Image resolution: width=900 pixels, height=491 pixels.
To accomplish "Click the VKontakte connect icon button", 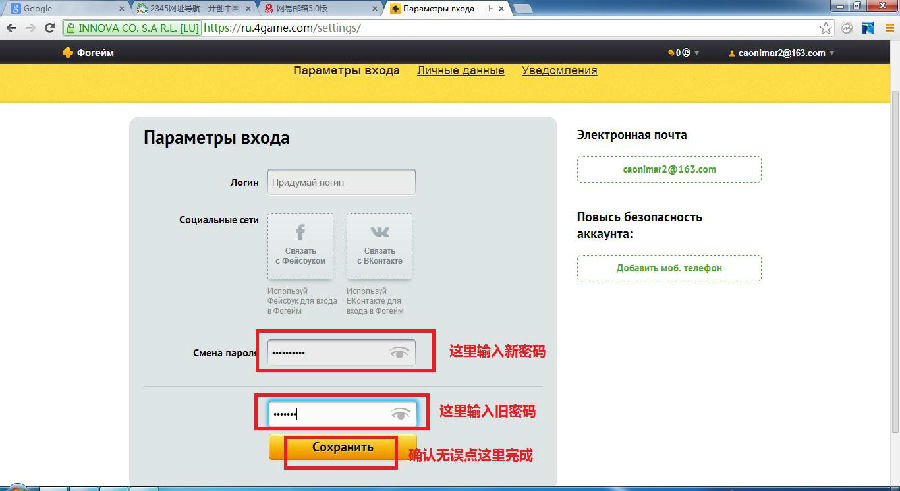I will [379, 245].
